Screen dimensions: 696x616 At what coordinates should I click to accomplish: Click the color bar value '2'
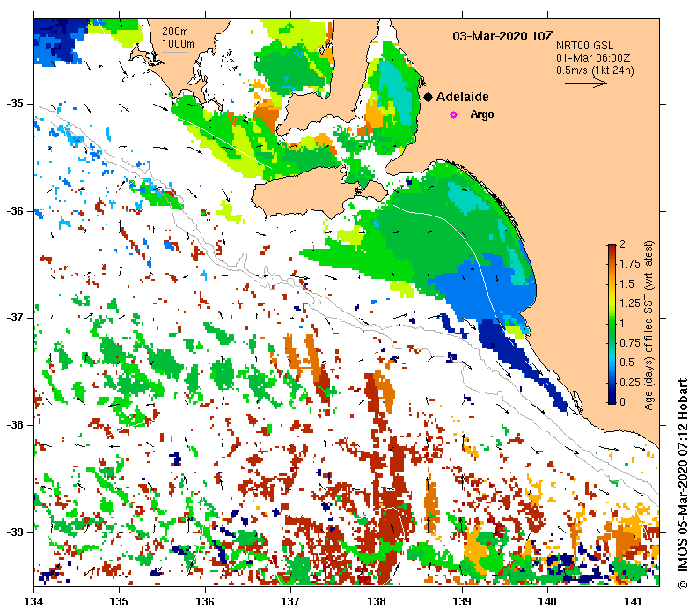(x=622, y=244)
